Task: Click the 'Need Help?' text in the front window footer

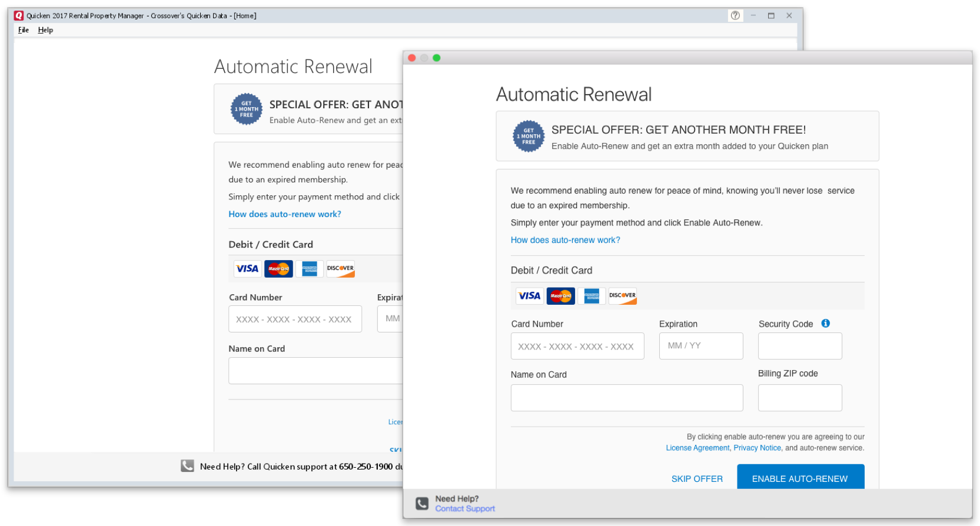Action: (457, 499)
